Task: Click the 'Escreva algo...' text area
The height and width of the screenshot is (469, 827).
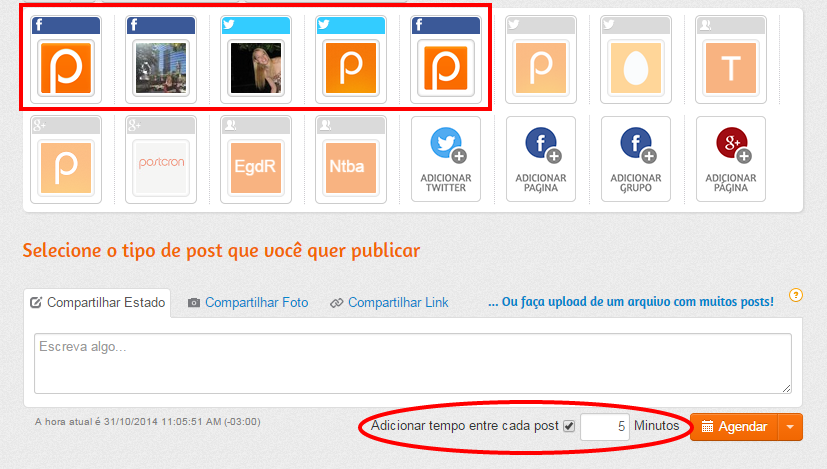Action: [412, 363]
